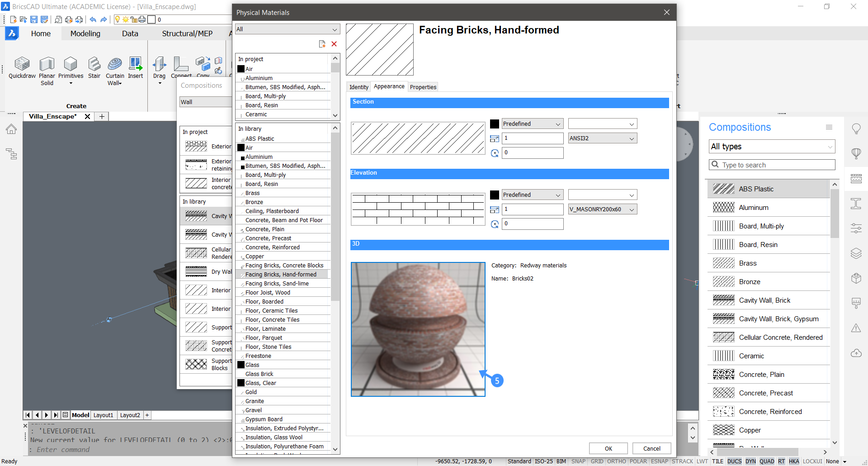Open the V_MASONRY200x60 elevation pattern dropdown
Viewport: 868px width, 466px height.
pyautogui.click(x=602, y=209)
